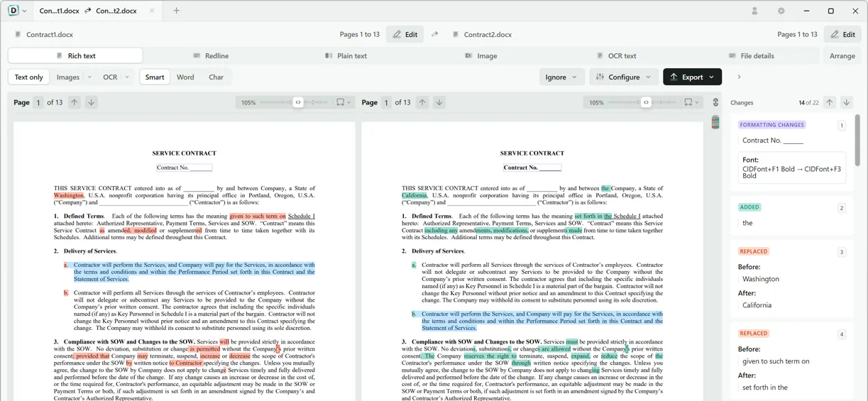Screen dimensions: 868x401
Task: Select the FORMATTING CHANGES card
Action: 792,153
